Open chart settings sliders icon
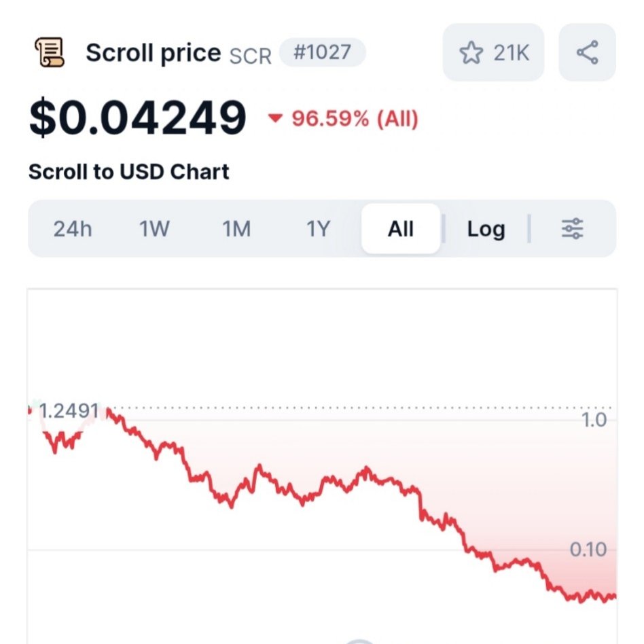This screenshot has width=644, height=644. click(572, 229)
